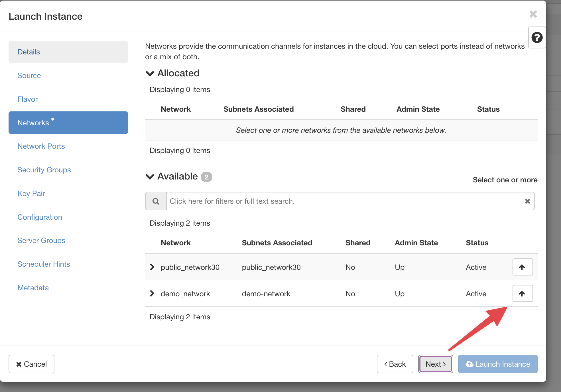Switch to the Key Pair step
This screenshot has height=392, width=561.
(x=31, y=193)
